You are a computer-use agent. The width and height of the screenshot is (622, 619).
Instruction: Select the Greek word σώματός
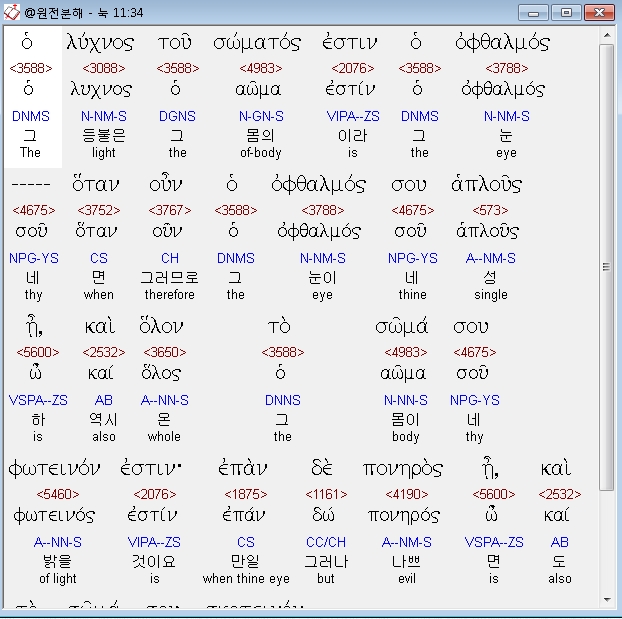coord(257,43)
